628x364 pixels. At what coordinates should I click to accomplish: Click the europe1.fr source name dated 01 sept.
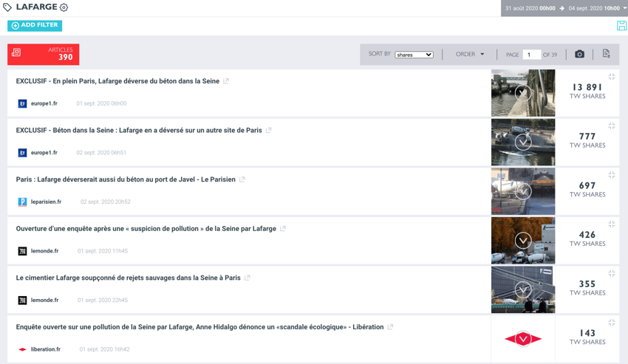pyautogui.click(x=44, y=103)
